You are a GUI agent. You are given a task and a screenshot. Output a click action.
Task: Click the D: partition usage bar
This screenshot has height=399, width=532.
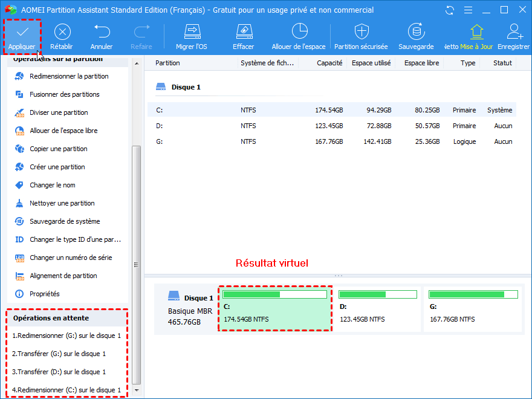coord(378,294)
